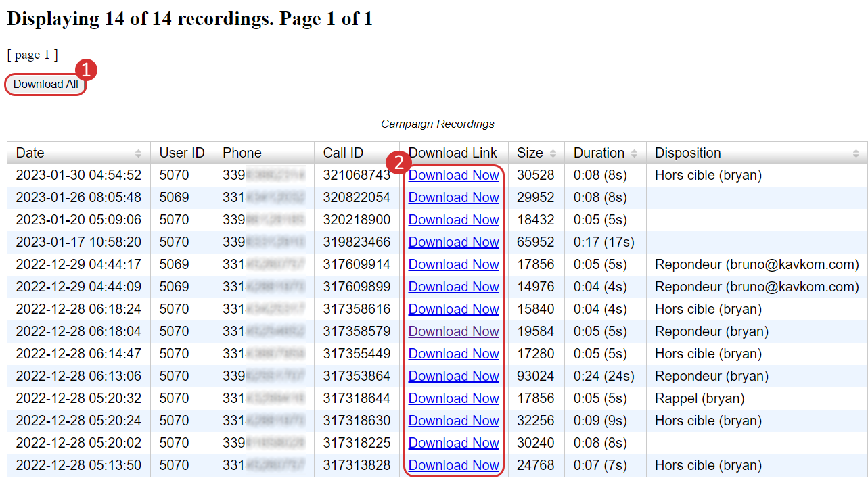This screenshot has width=868, height=478.
Task: Sort by Size column arrows
Action: point(553,153)
